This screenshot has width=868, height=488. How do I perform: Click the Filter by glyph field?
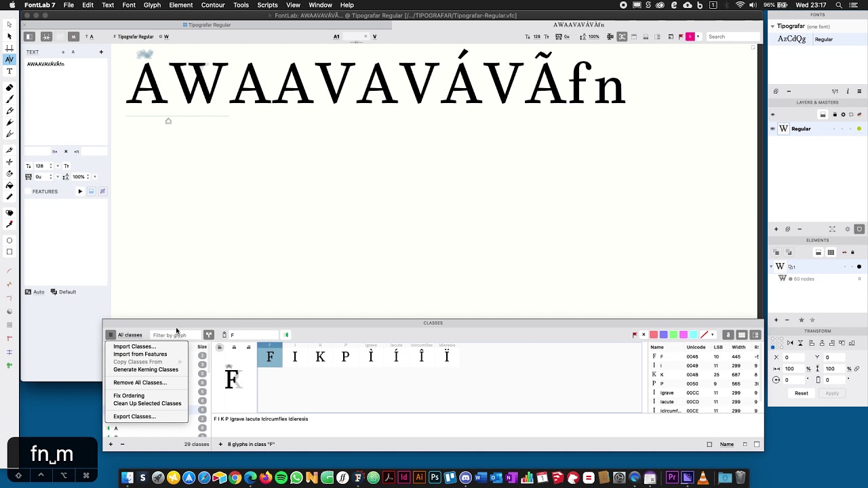click(x=175, y=335)
